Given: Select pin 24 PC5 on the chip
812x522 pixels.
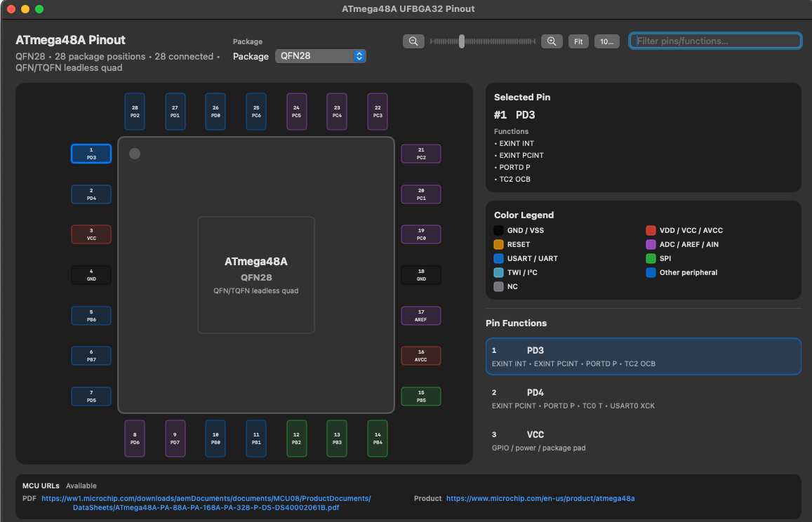Looking at the screenshot, I should point(297,112).
